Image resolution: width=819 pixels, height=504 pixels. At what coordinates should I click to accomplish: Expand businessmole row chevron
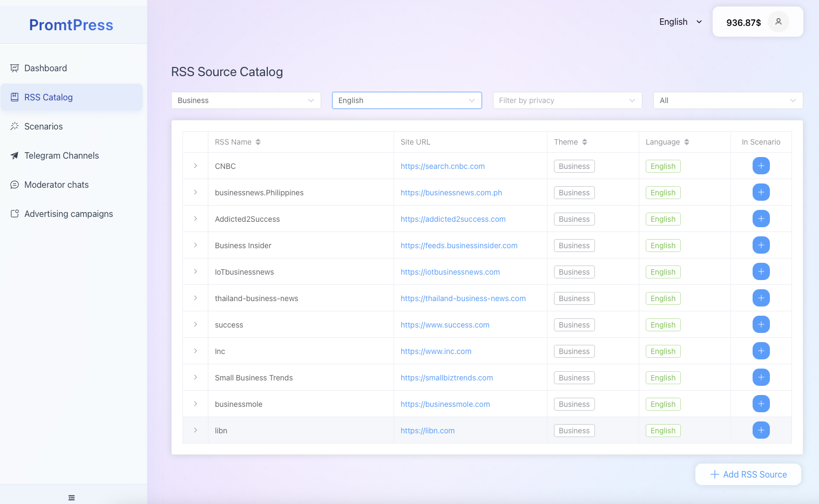click(x=195, y=404)
